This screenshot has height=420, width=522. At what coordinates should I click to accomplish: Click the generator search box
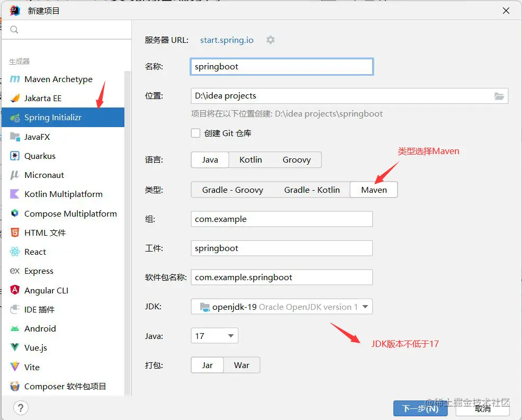(x=67, y=30)
